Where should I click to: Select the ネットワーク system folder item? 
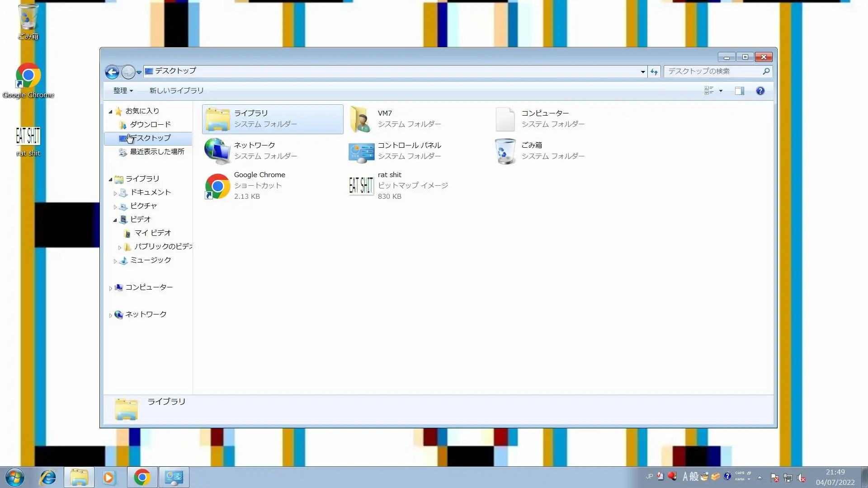217,151
